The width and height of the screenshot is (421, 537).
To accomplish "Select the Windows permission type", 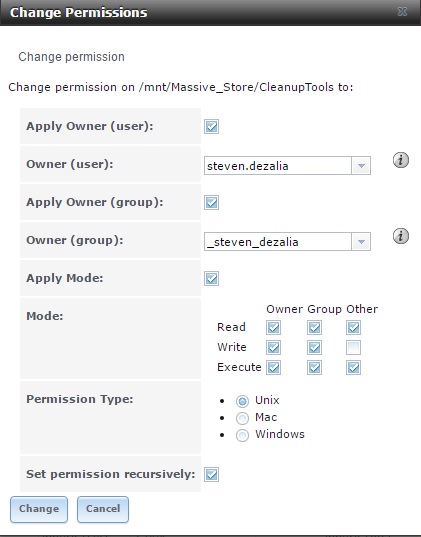I will 242,435.
